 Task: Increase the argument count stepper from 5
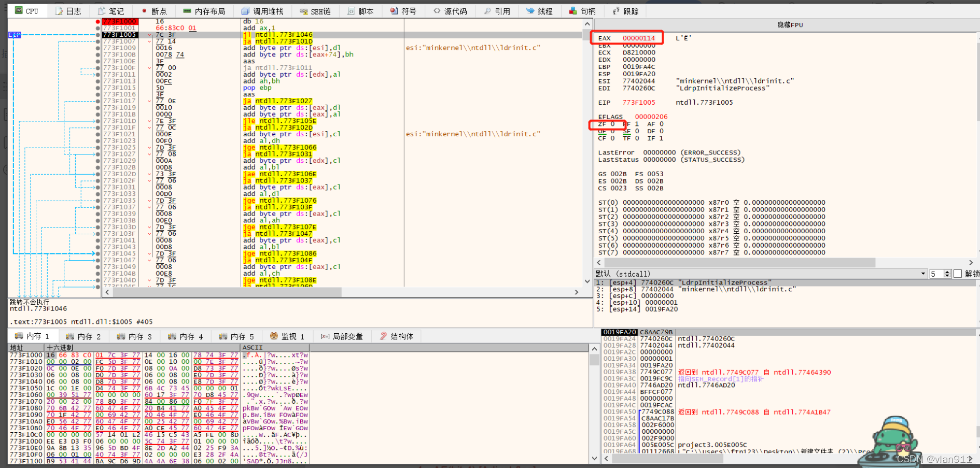click(x=947, y=272)
